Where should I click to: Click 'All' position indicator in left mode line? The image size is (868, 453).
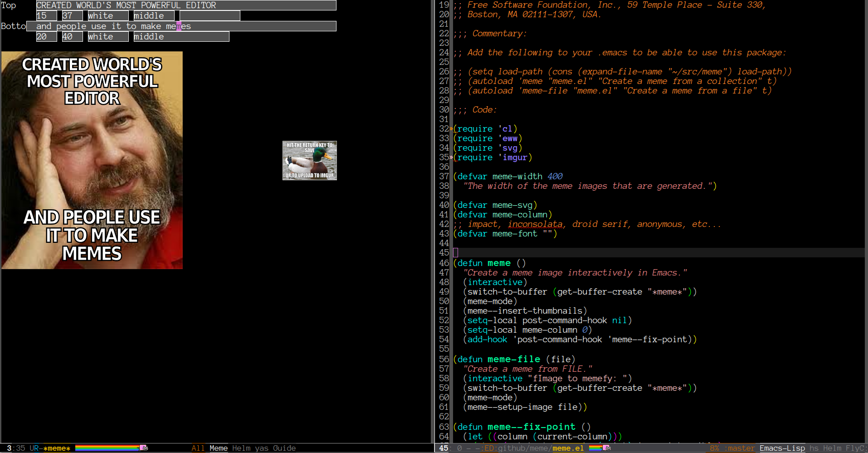click(x=198, y=448)
